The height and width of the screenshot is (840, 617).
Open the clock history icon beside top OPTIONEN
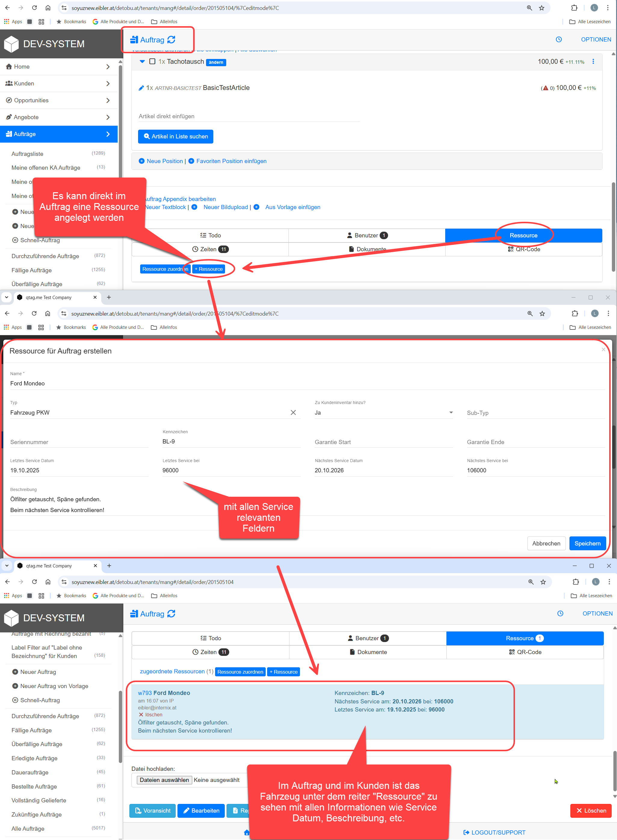click(559, 39)
